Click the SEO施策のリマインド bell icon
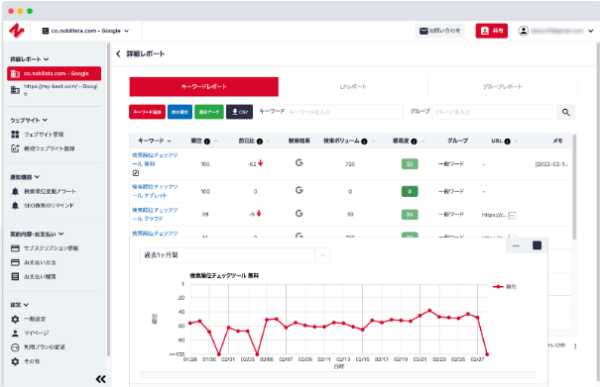 point(15,206)
